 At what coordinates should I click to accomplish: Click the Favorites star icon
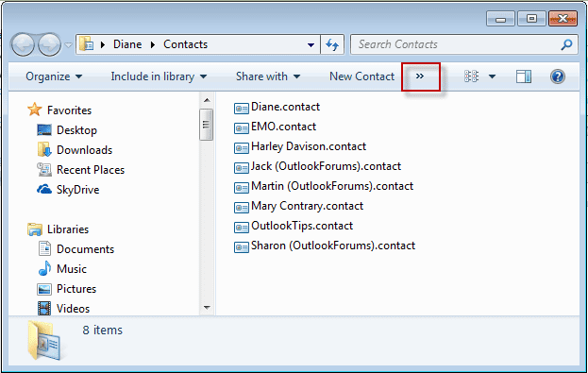click(35, 110)
